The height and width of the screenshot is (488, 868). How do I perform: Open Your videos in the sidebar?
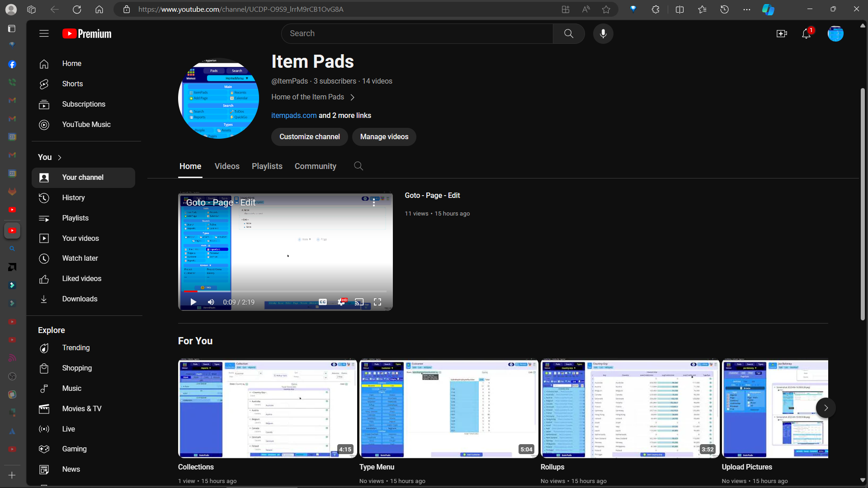(x=83, y=239)
